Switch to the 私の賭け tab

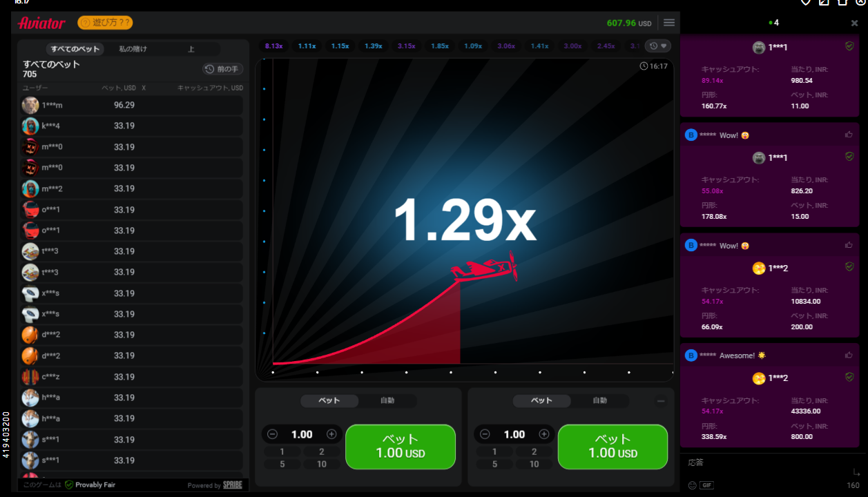coord(133,49)
